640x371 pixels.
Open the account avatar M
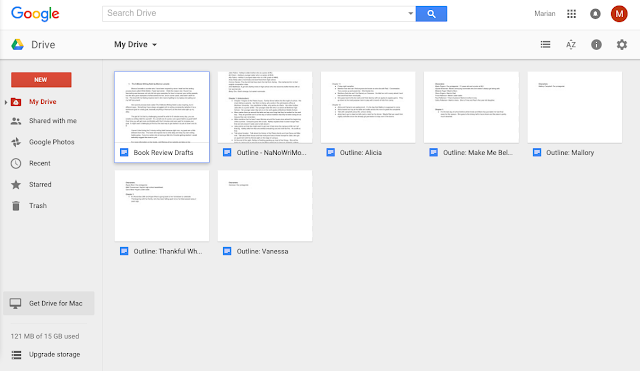pos(619,14)
